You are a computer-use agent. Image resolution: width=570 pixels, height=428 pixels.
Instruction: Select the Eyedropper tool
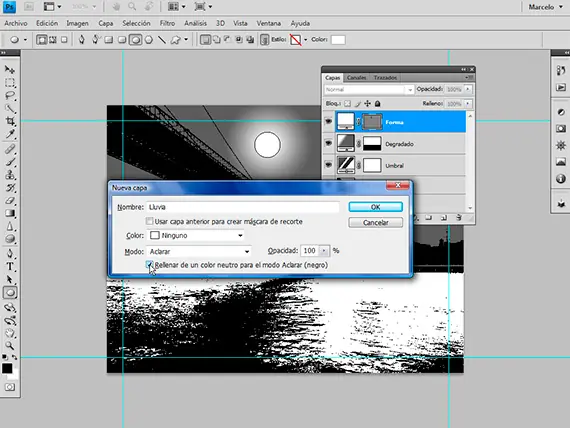pyautogui.click(x=10, y=134)
